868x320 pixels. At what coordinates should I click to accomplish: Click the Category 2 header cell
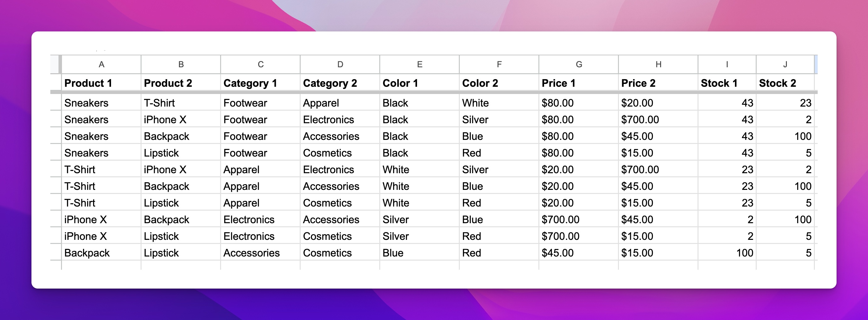pos(340,83)
